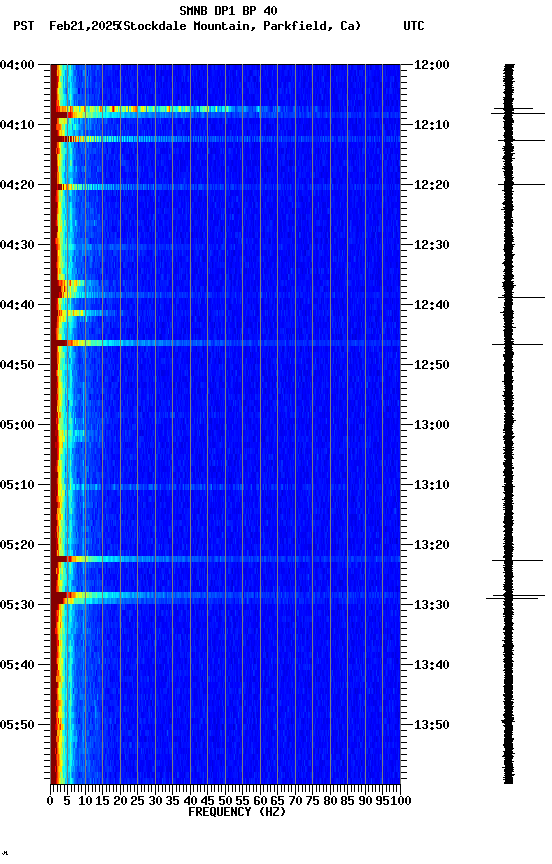Click the spectrogram event streak near 05:22

point(225,559)
